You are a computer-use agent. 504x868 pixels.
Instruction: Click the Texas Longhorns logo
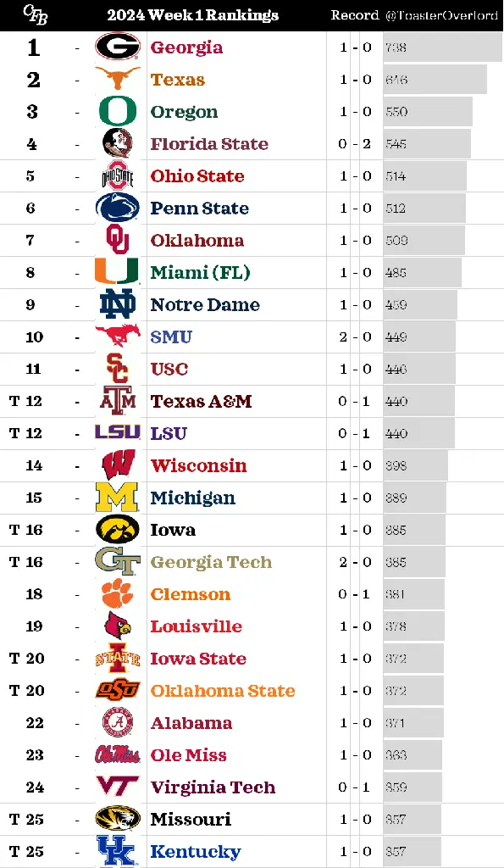tap(118, 78)
